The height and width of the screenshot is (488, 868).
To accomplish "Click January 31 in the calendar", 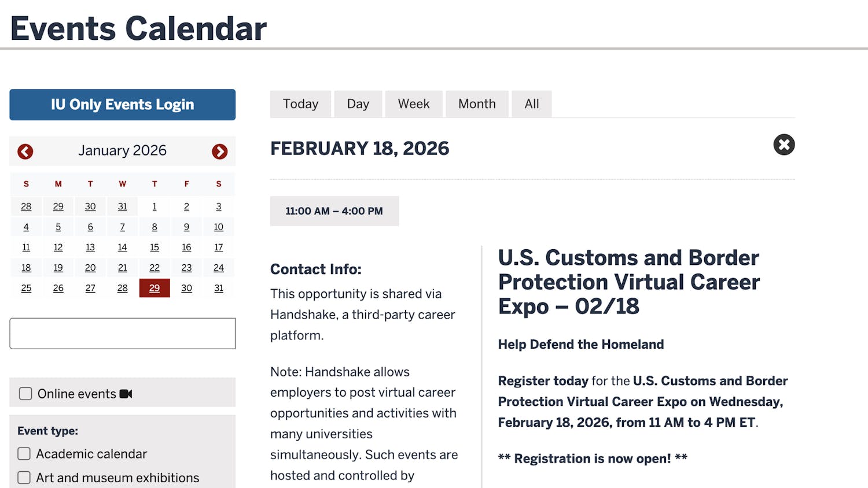I will (219, 288).
